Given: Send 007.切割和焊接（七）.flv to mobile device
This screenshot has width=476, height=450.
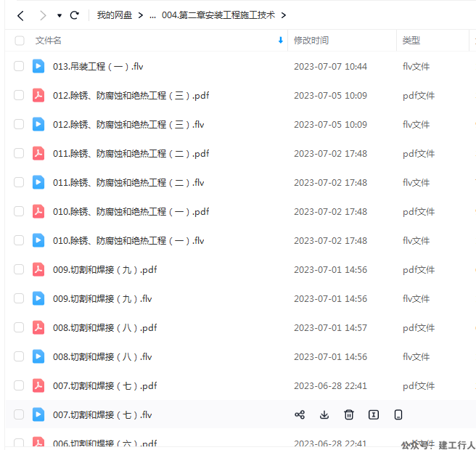Looking at the screenshot, I should pyautogui.click(x=398, y=414).
